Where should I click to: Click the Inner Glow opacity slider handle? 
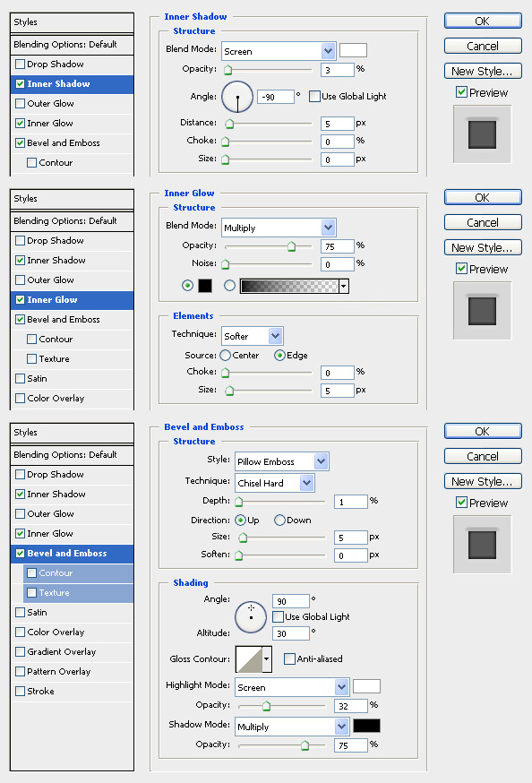point(291,246)
